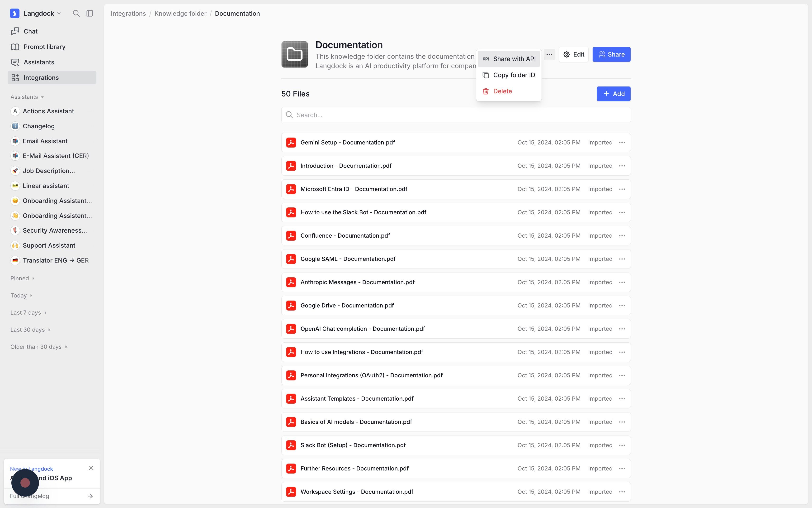Choose Copy folder ID from menu
The height and width of the screenshot is (508, 812).
(x=509, y=75)
